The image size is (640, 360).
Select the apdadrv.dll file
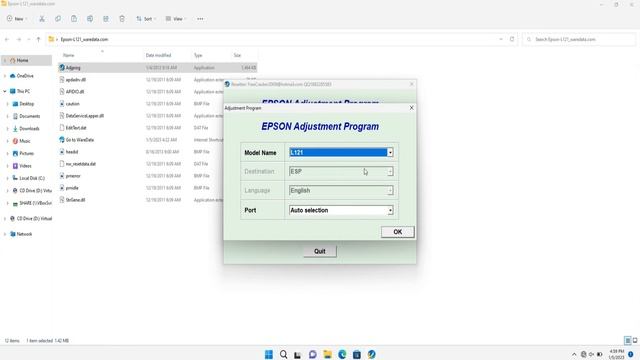76,80
